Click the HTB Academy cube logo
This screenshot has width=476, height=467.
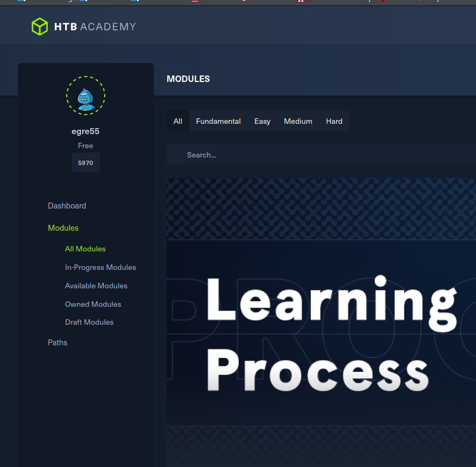click(39, 26)
